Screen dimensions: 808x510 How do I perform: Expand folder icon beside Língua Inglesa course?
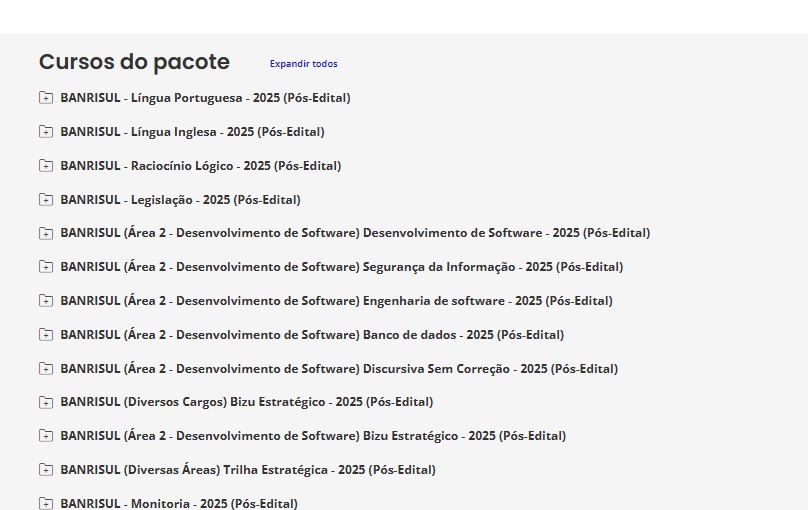[46, 131]
